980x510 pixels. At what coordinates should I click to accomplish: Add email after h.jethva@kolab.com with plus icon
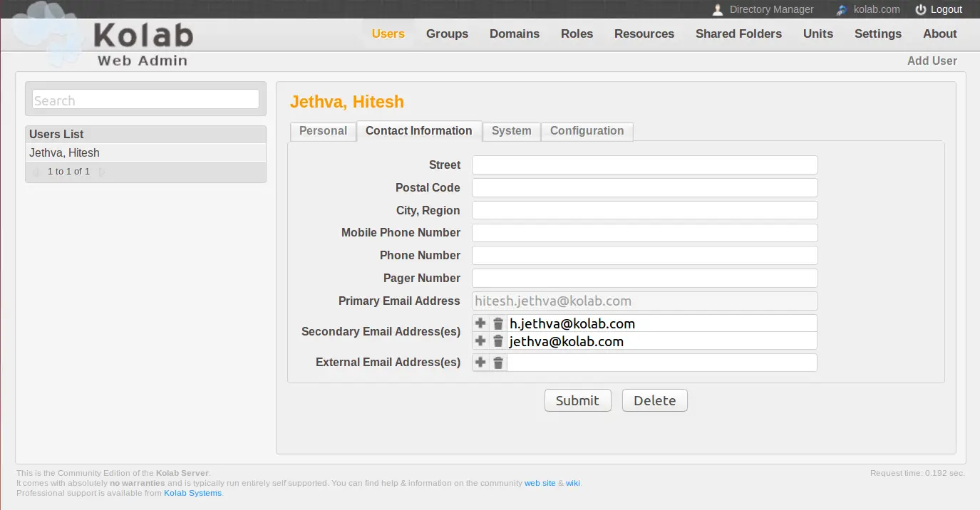pos(480,323)
